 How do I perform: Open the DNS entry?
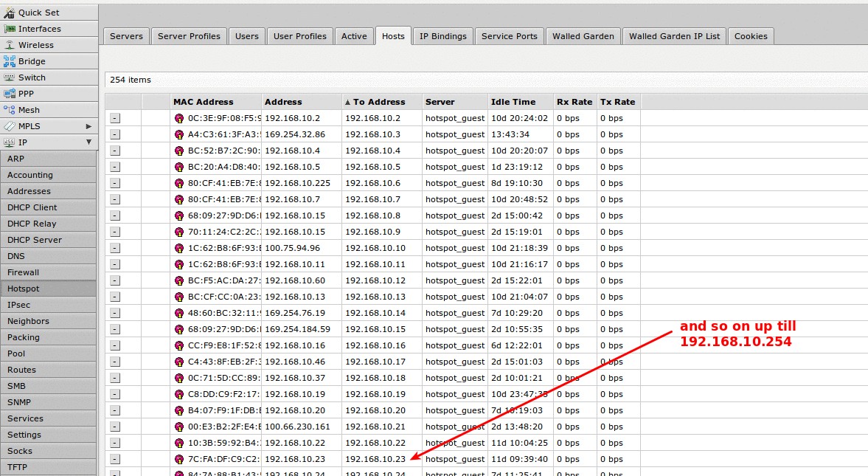[48, 256]
